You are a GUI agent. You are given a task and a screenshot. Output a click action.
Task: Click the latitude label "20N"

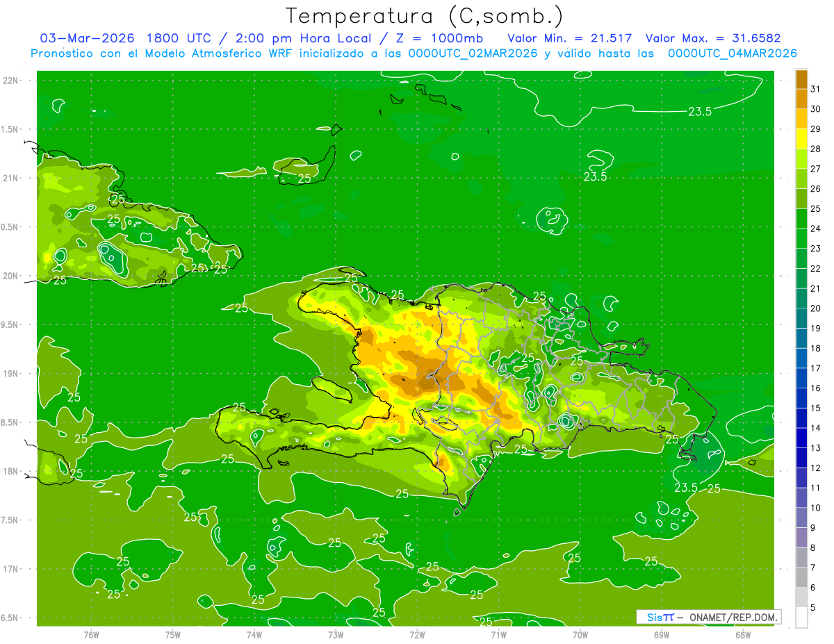[10, 276]
